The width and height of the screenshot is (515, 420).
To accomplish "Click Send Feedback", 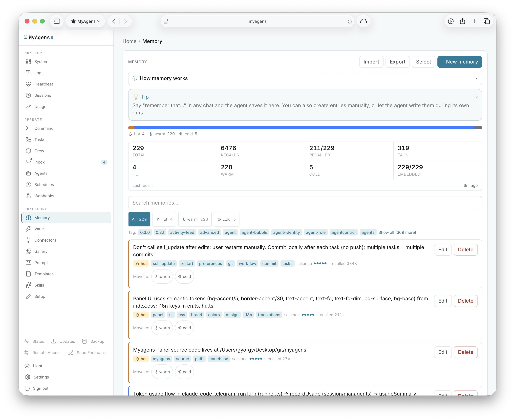I will [87, 353].
